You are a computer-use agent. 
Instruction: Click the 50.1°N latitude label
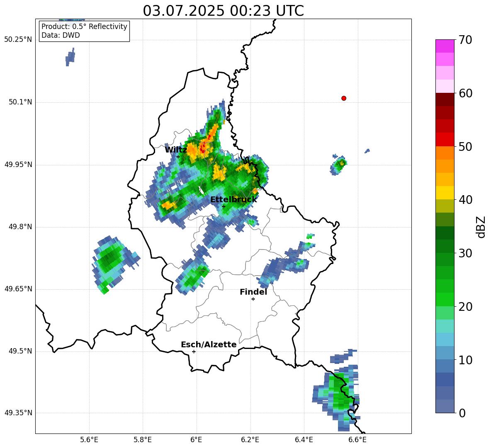click(21, 102)
